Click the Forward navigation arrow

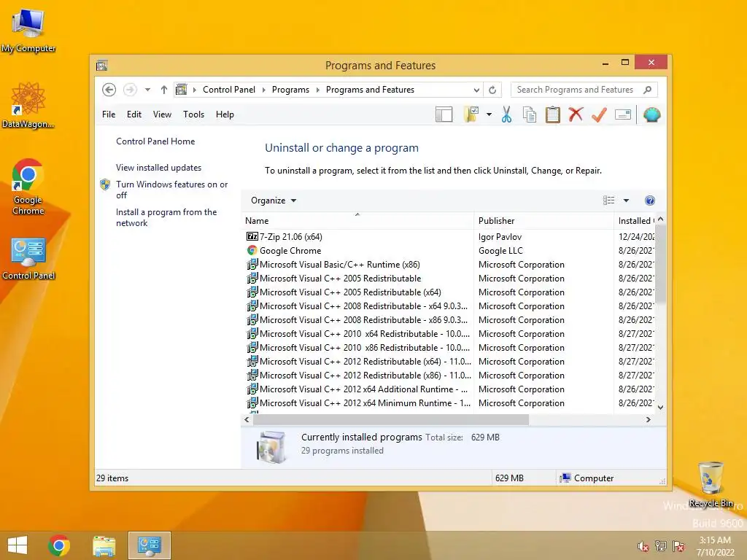(130, 90)
